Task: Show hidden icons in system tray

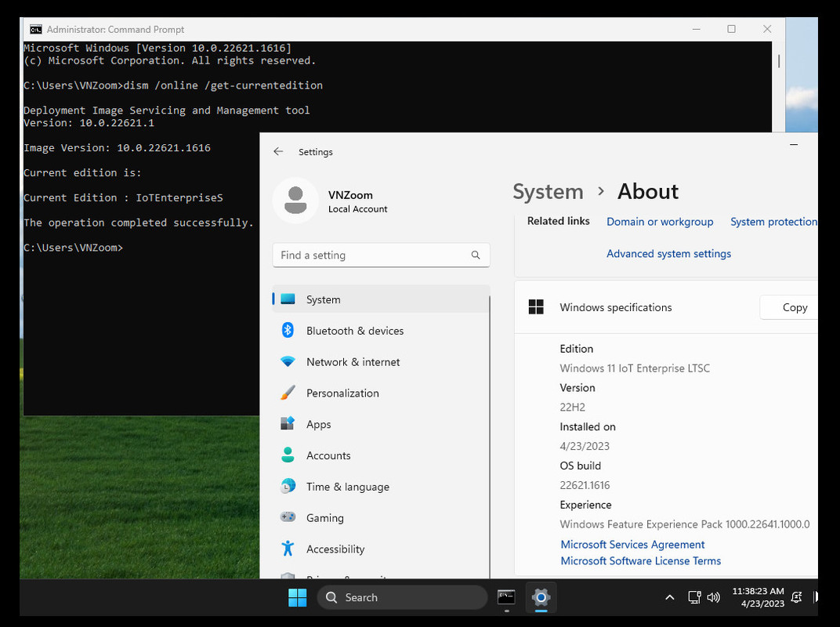Action: [670, 597]
